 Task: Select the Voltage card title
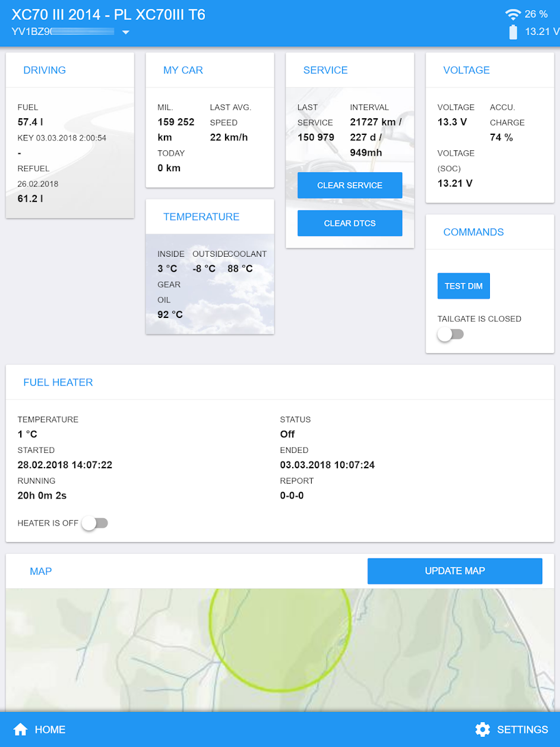tap(466, 70)
